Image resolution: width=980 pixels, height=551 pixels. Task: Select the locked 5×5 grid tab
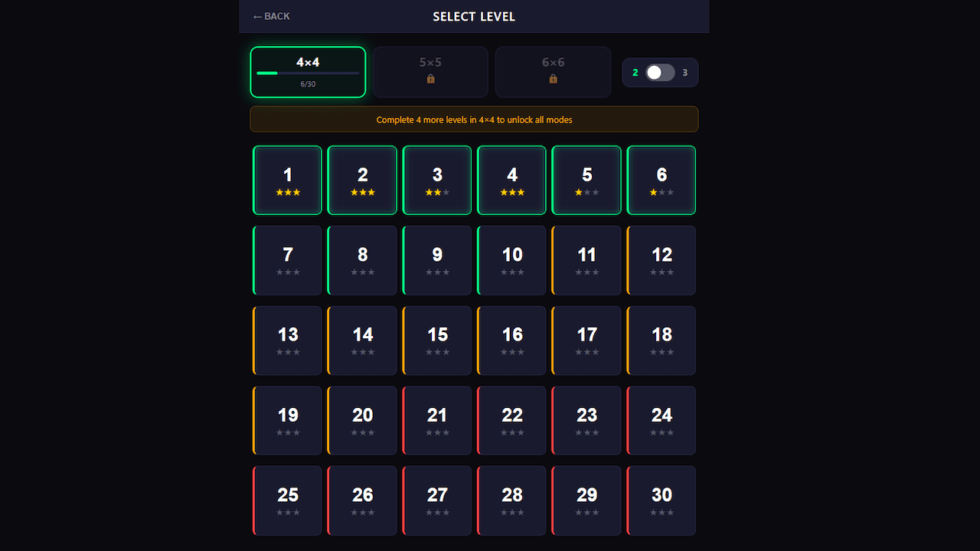[430, 72]
